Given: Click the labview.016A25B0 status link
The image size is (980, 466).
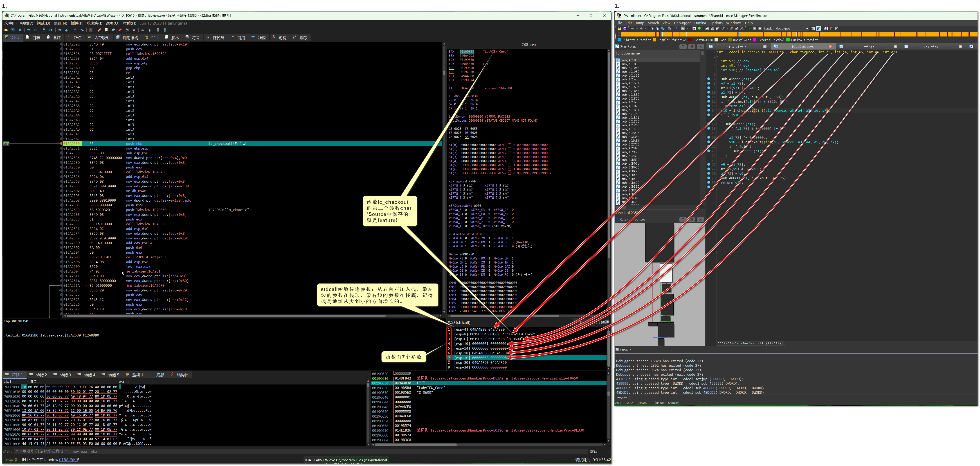Looking at the screenshot, I should coord(68,460).
